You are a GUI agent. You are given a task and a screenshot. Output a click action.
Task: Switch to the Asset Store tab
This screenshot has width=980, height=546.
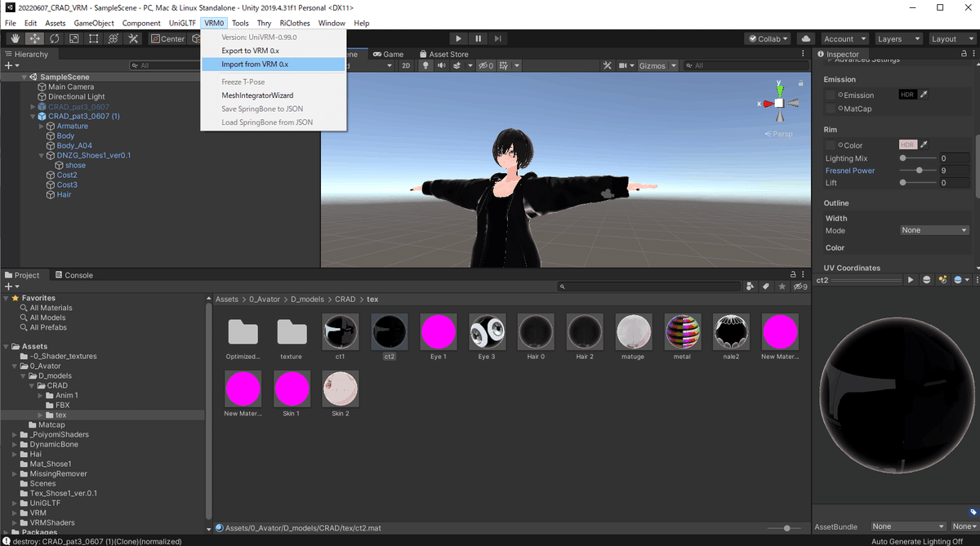443,54
